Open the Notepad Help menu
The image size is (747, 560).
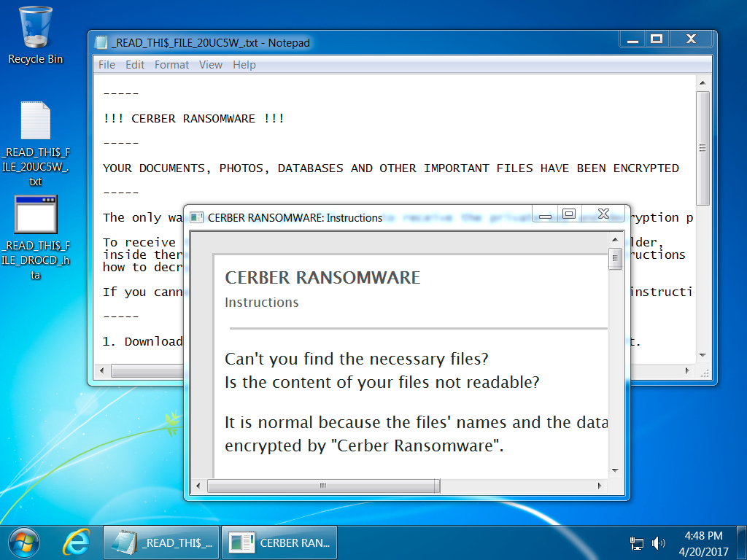244,65
